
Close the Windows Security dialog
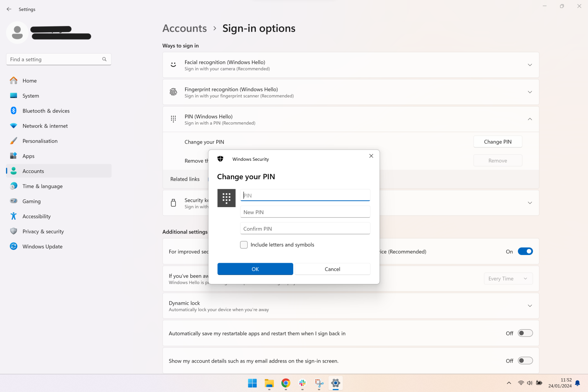(371, 156)
